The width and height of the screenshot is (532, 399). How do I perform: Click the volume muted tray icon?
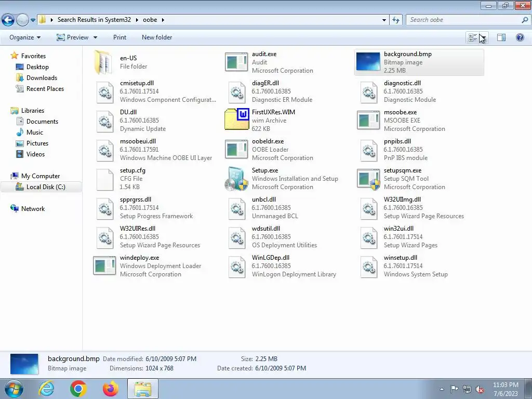(x=480, y=390)
